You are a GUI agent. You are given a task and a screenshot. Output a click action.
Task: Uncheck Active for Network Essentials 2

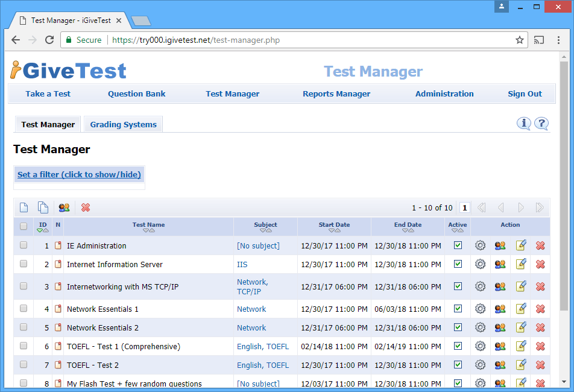(457, 327)
